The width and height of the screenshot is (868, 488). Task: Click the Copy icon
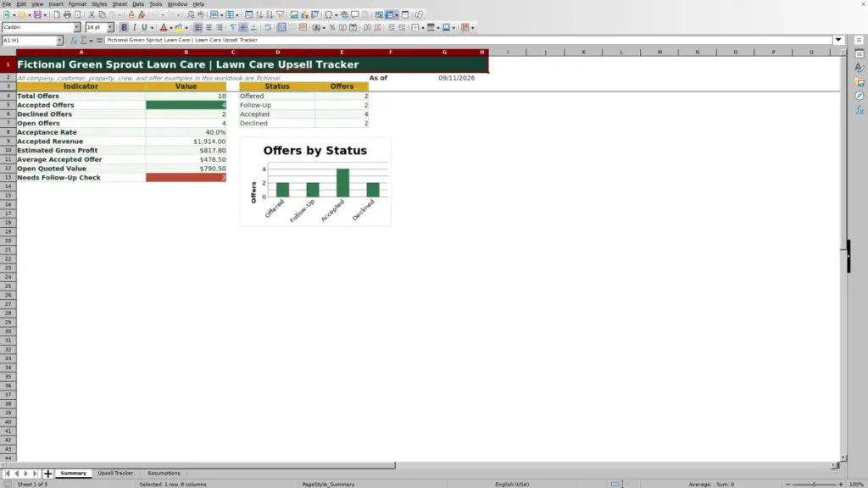(102, 15)
